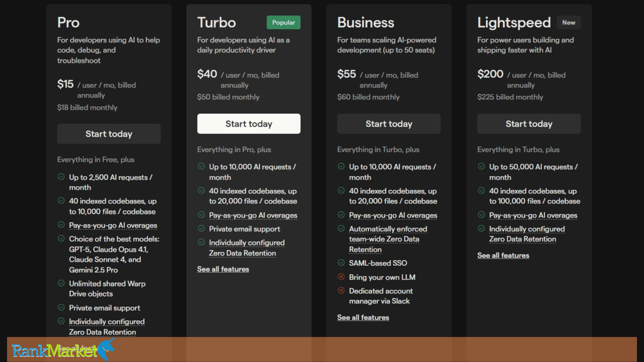Open Pay-as-you-go AI overages link in Pro
The image size is (644, 362).
[113, 225]
